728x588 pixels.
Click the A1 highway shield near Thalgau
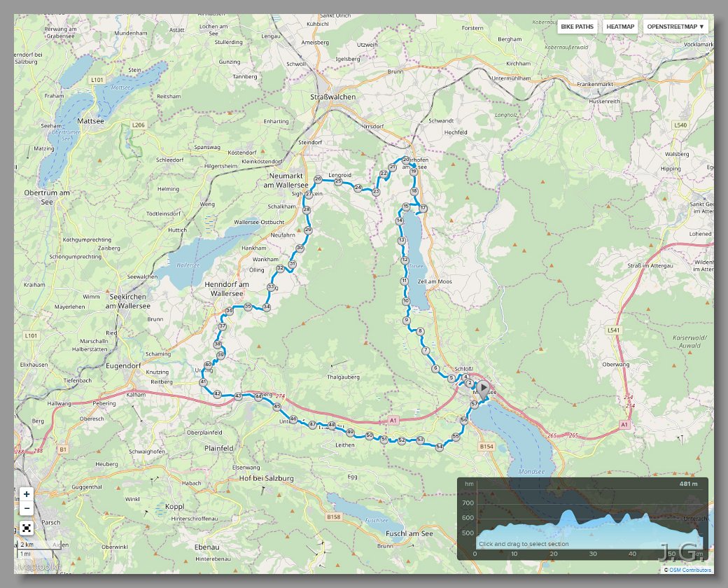click(x=393, y=420)
